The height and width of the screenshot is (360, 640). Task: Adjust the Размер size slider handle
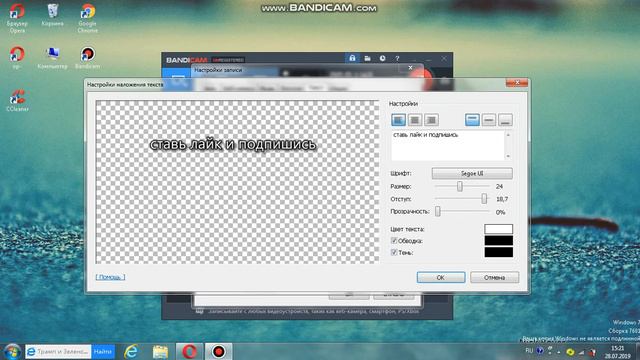point(460,186)
